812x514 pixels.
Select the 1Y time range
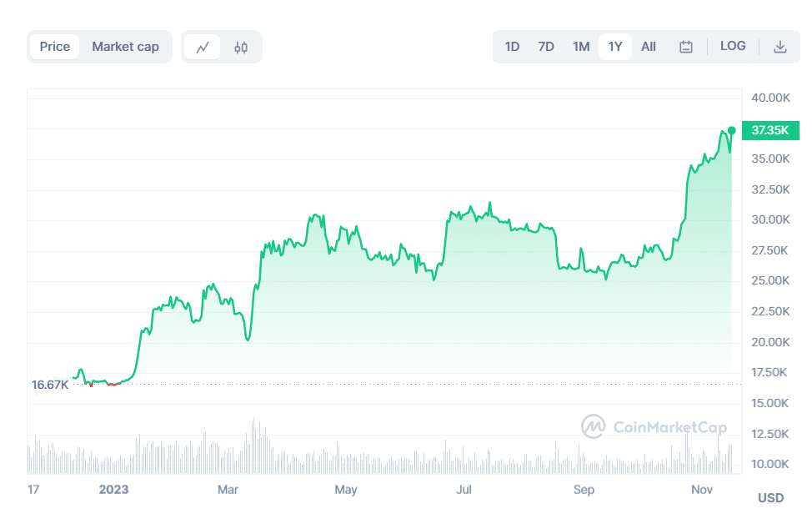(x=614, y=46)
